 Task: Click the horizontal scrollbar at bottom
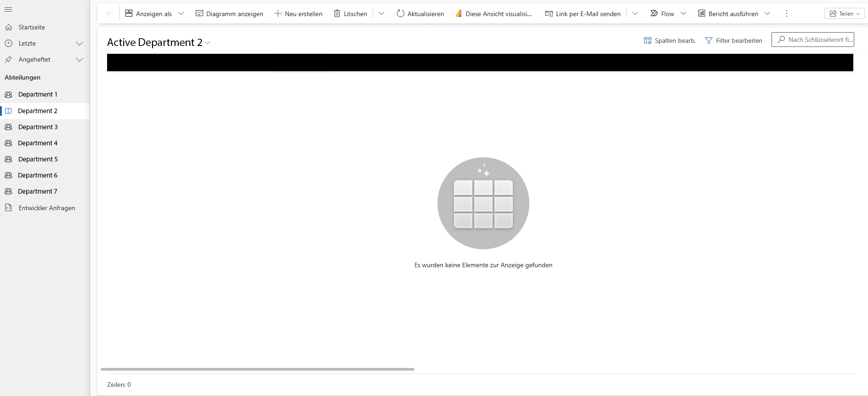coord(257,369)
